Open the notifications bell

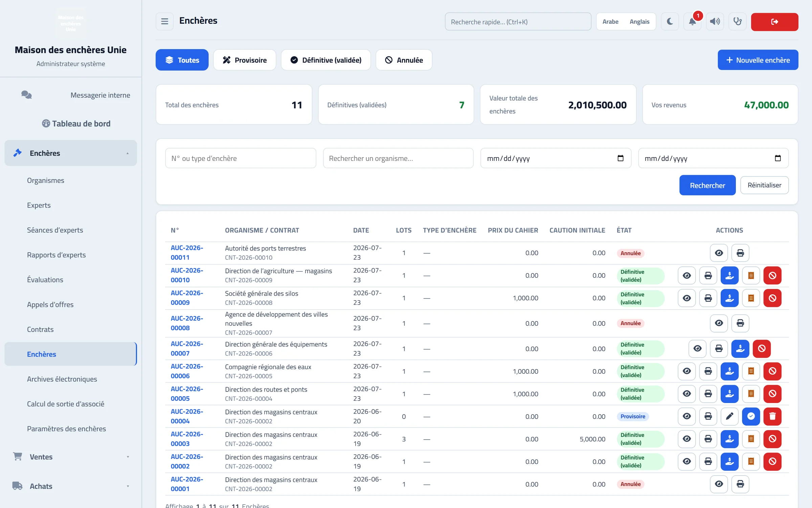[x=692, y=22]
